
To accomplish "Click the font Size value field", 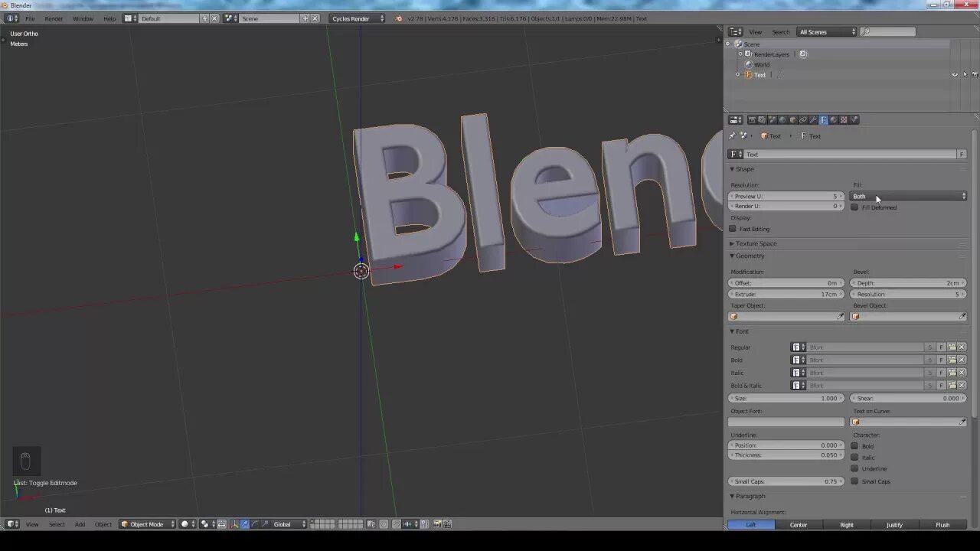I will pyautogui.click(x=786, y=399).
